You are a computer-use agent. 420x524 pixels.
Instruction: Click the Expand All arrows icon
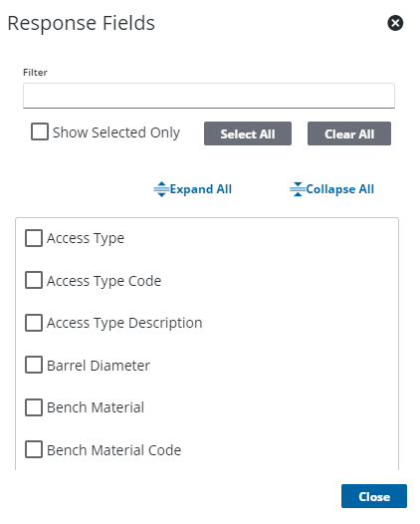point(161,189)
